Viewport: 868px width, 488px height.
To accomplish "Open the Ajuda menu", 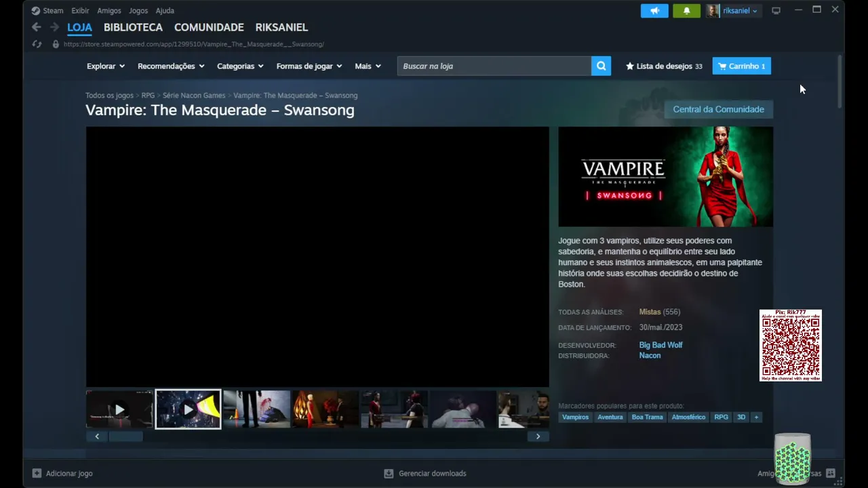I will [x=165, y=11].
